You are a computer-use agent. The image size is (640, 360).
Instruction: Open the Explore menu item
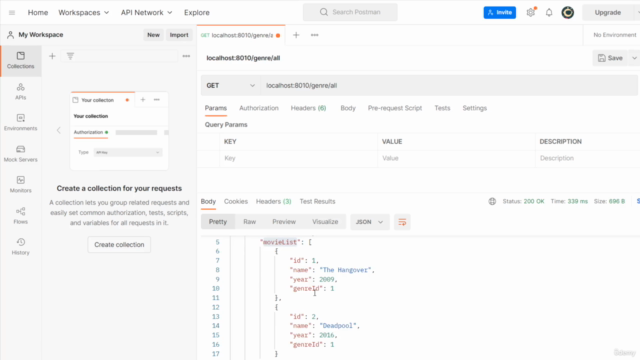pos(197,13)
